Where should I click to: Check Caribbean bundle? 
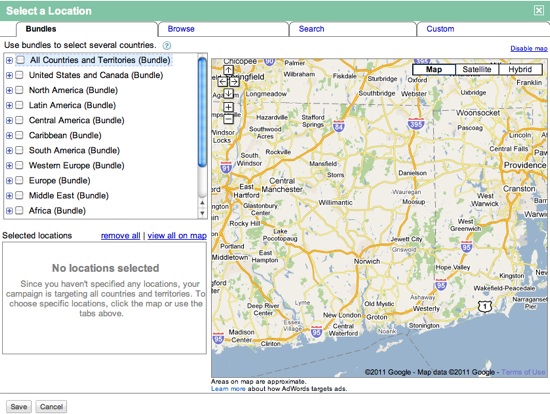pyautogui.click(x=19, y=135)
